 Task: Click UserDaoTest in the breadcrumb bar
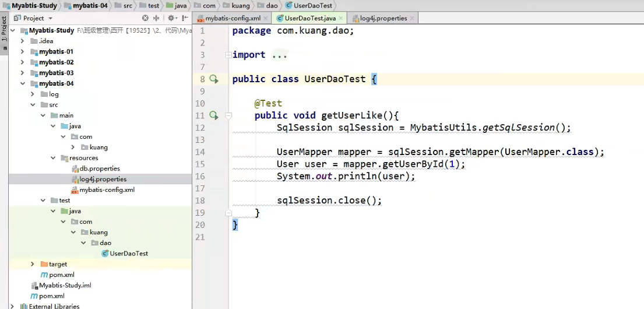[x=308, y=6]
